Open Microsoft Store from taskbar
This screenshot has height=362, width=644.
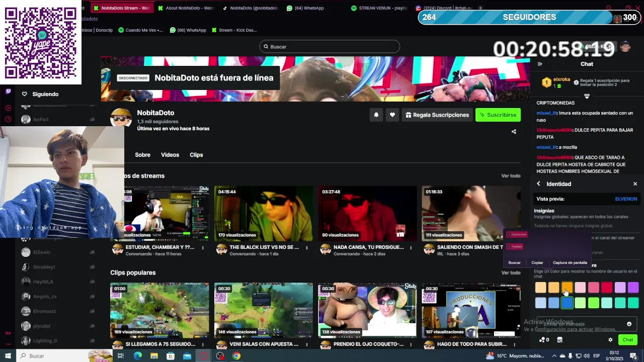point(171,356)
